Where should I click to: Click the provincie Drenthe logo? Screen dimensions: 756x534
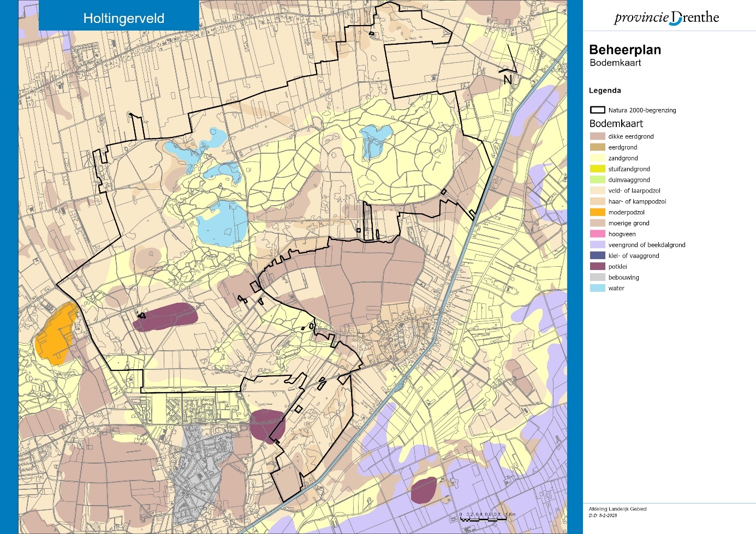(x=666, y=17)
